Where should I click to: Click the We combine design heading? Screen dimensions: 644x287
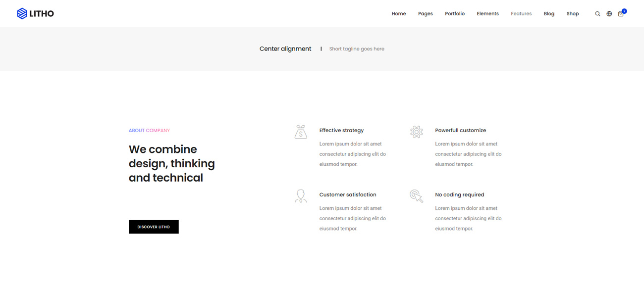point(172,164)
